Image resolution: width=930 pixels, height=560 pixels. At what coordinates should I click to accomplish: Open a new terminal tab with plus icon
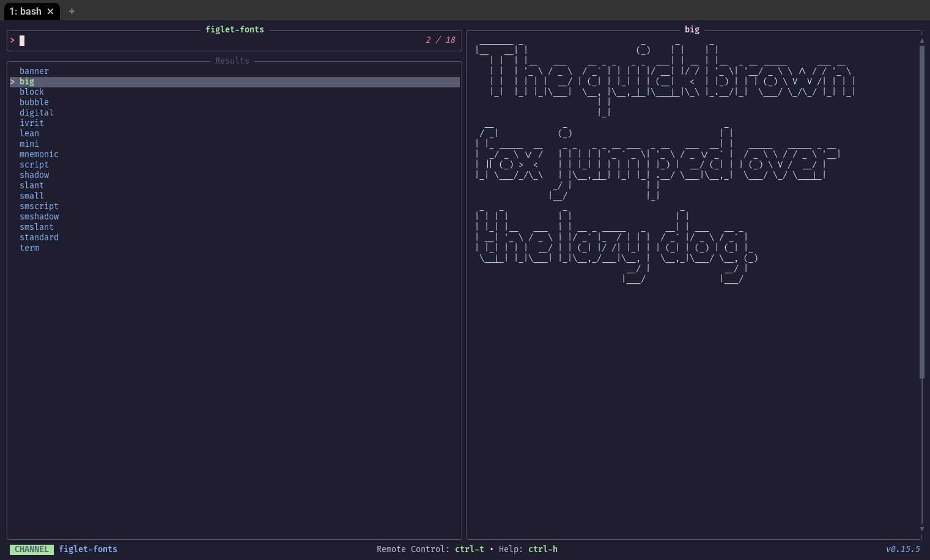(72, 12)
